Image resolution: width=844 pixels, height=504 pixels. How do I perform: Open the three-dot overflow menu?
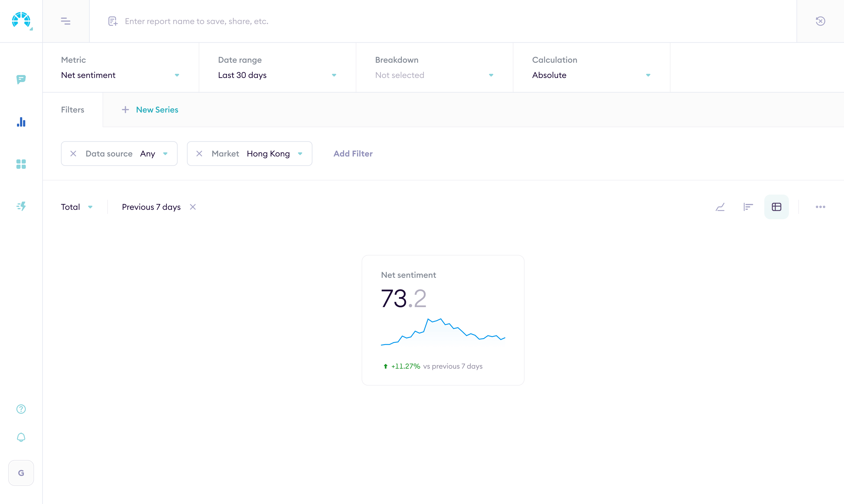point(821,207)
